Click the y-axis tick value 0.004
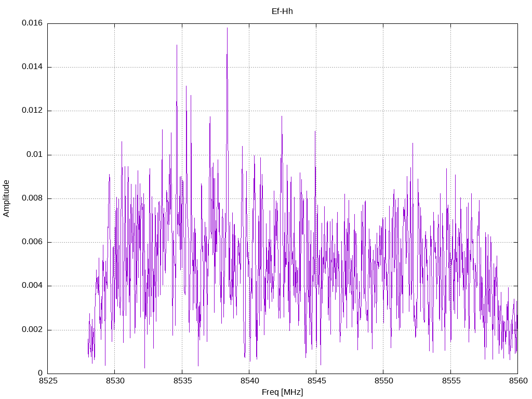This screenshot has width=532, height=399. coord(32,286)
